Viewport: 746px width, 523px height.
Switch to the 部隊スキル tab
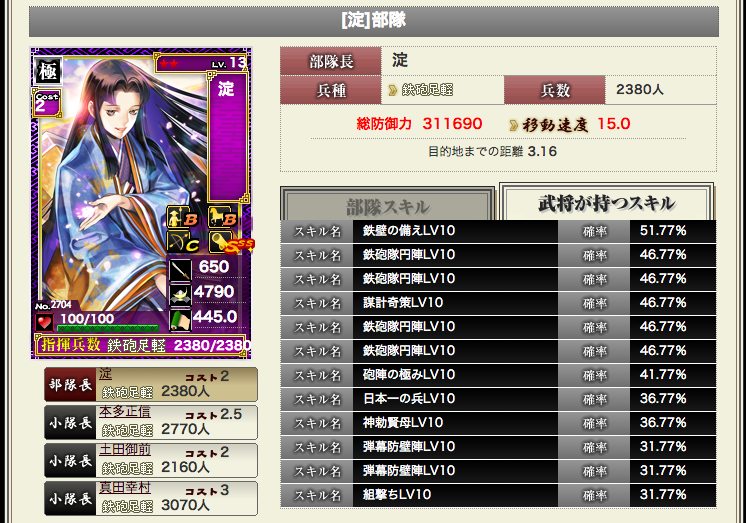(x=388, y=207)
